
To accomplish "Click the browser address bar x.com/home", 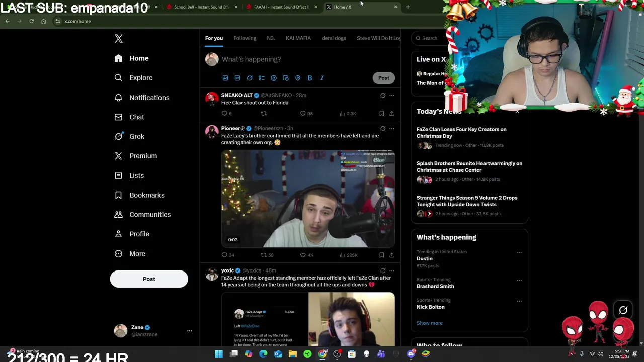I will pos(77,21).
